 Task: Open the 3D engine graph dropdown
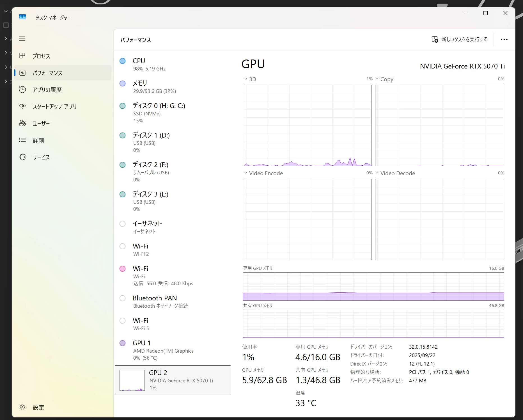click(246, 79)
